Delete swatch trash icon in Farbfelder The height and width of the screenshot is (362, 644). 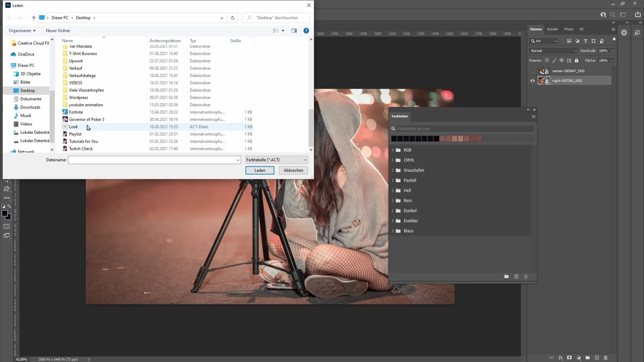(x=526, y=277)
